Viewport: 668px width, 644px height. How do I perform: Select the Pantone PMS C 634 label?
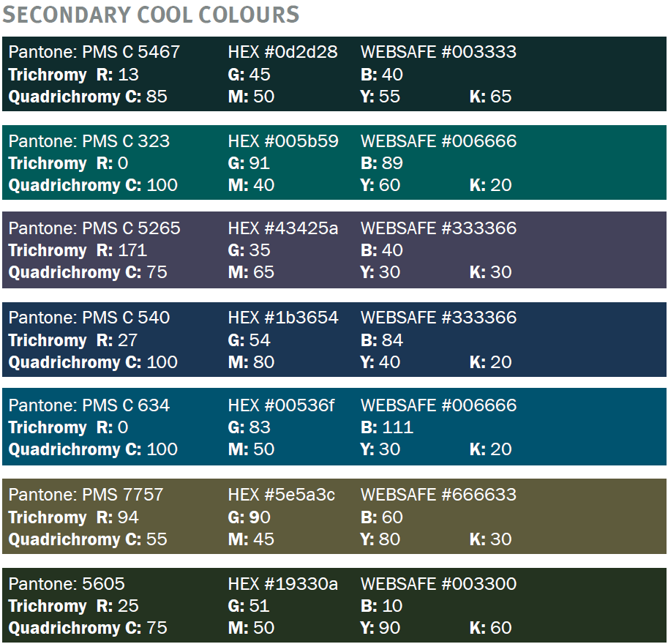tap(89, 405)
